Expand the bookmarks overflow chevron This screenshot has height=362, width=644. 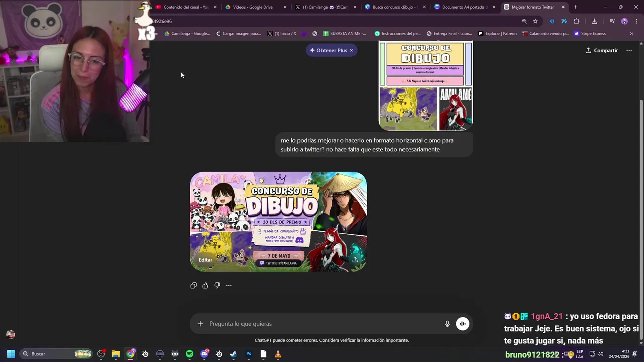pyautogui.click(x=632, y=34)
